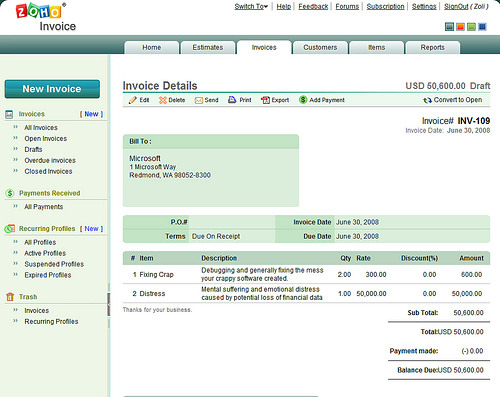The image size is (500, 397).
Task: Open the Switch To dropdown
Action: (251, 6)
